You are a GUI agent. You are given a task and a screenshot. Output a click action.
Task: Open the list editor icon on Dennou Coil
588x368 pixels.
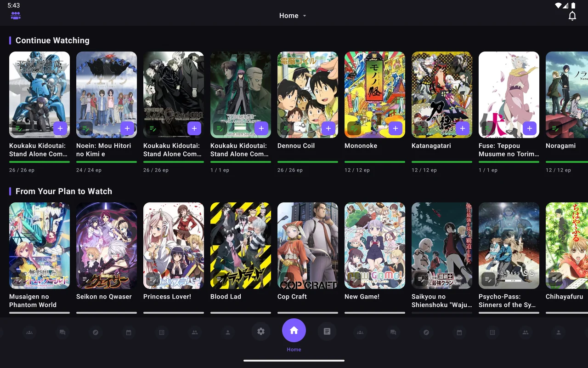point(287,128)
